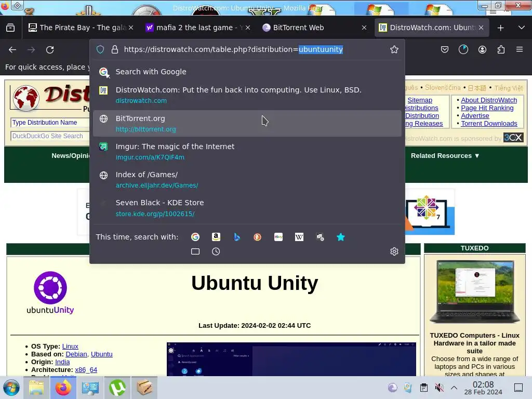Open the Extensions puzzle icon
Image resolution: width=532 pixels, height=399 pixels.
(501, 50)
